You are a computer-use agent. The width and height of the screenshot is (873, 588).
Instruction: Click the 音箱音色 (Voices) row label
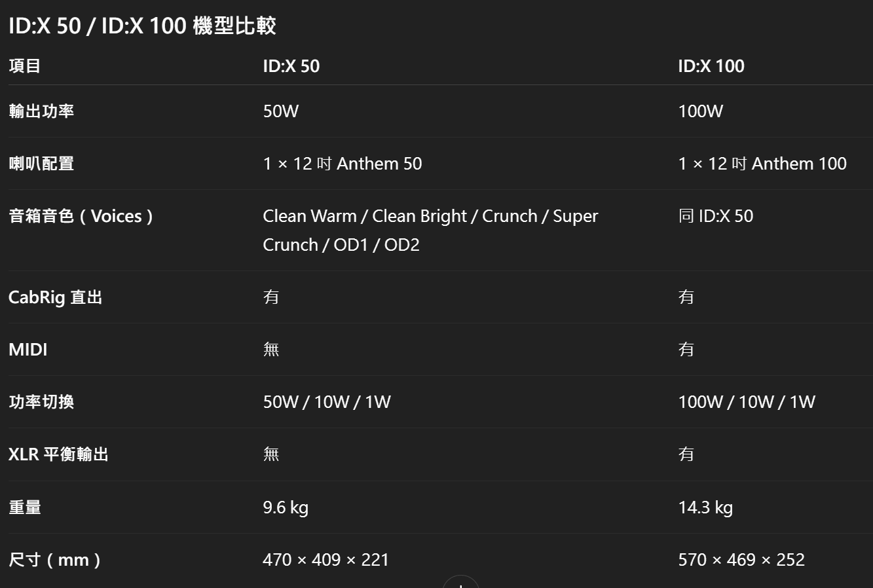click(81, 216)
